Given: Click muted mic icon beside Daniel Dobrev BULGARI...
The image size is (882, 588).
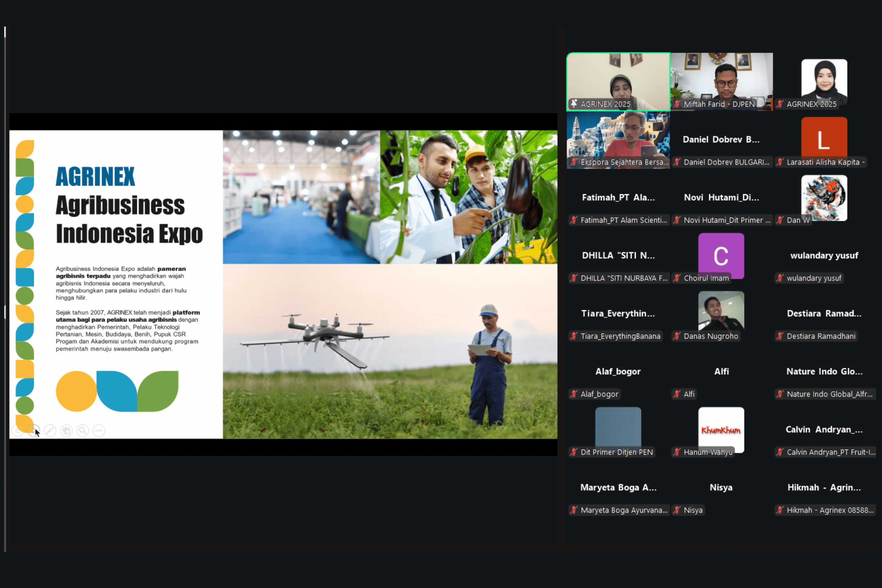Looking at the screenshot, I should (677, 162).
